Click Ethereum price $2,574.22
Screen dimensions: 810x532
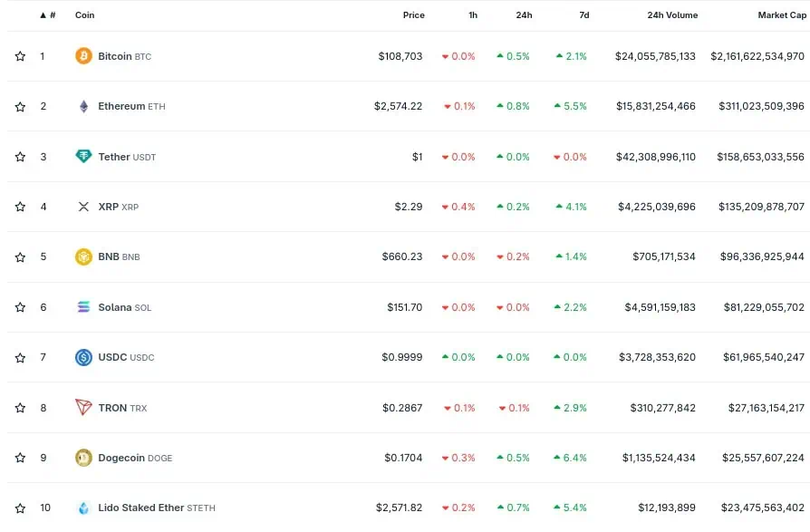[x=399, y=106]
